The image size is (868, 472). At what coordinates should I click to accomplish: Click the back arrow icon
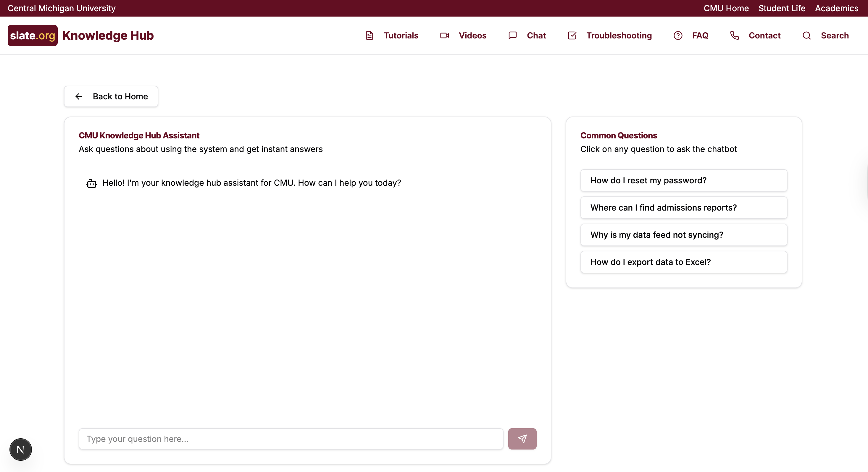coord(78,96)
